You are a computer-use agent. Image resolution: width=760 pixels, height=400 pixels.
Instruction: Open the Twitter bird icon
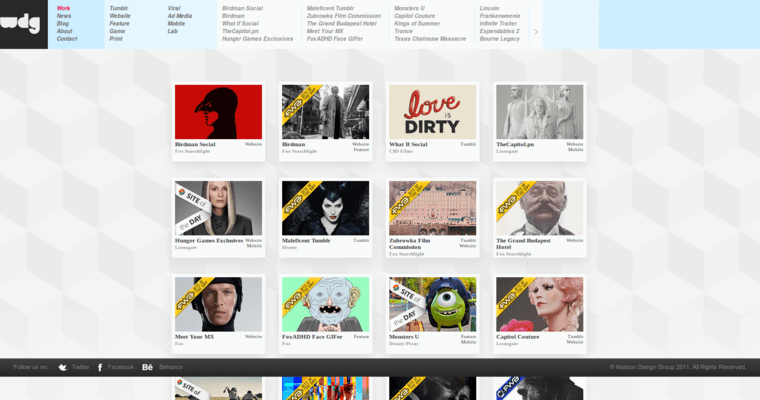62,368
